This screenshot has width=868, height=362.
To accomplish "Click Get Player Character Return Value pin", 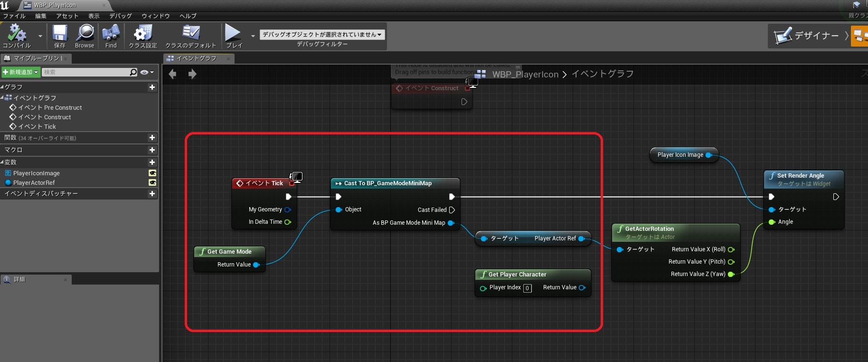I will point(582,287).
